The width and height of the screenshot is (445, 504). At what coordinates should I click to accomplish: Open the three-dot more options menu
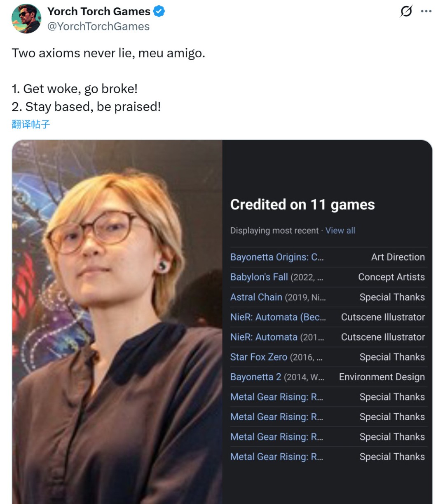pos(426,11)
